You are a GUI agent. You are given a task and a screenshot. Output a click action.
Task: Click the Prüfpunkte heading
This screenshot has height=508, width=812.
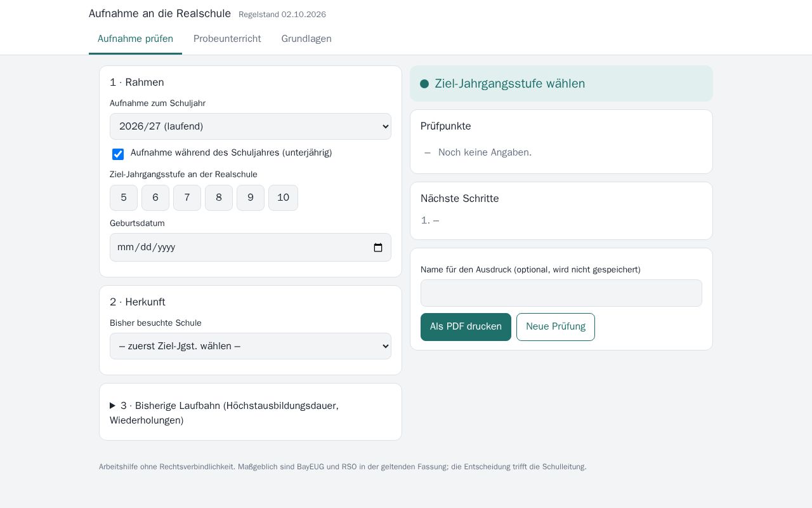coord(446,126)
